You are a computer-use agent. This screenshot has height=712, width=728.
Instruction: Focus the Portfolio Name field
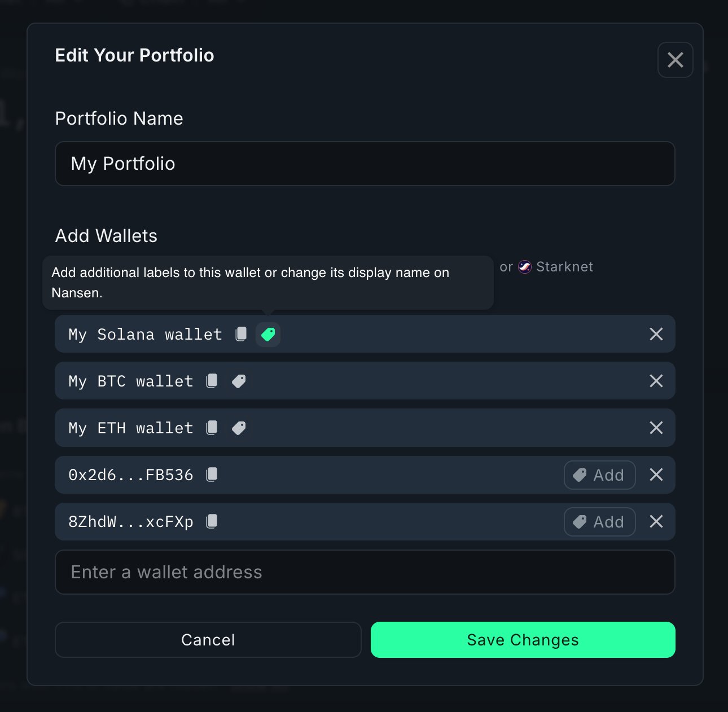pyautogui.click(x=365, y=164)
